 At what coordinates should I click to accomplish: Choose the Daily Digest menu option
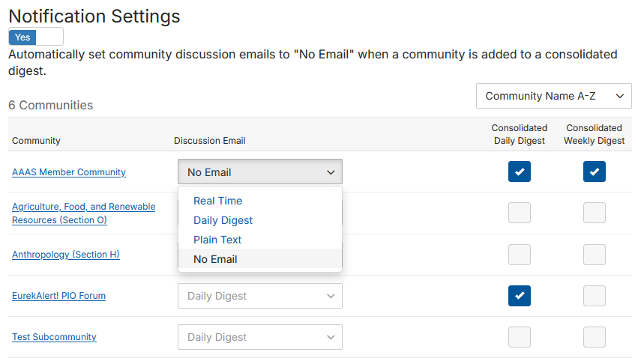tap(223, 220)
